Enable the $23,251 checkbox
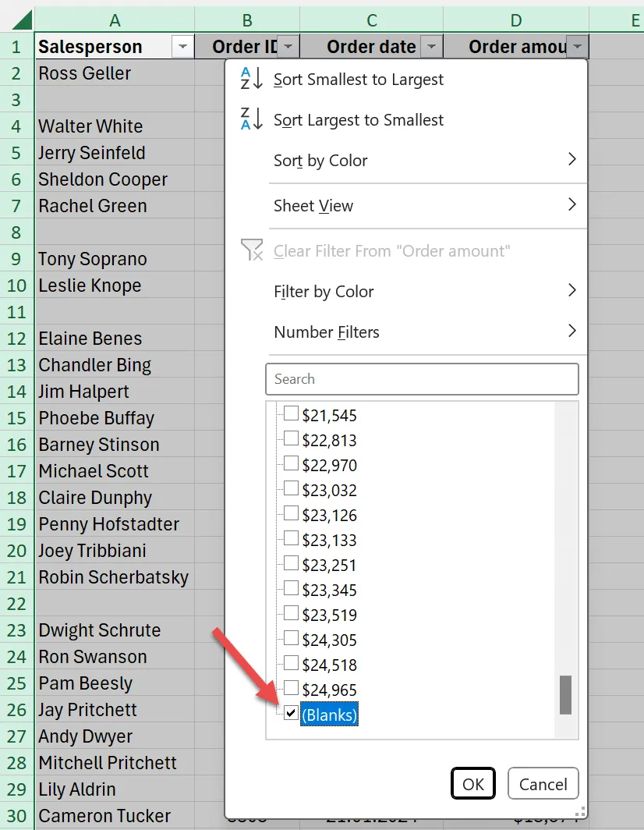This screenshot has height=830, width=644. click(291, 563)
